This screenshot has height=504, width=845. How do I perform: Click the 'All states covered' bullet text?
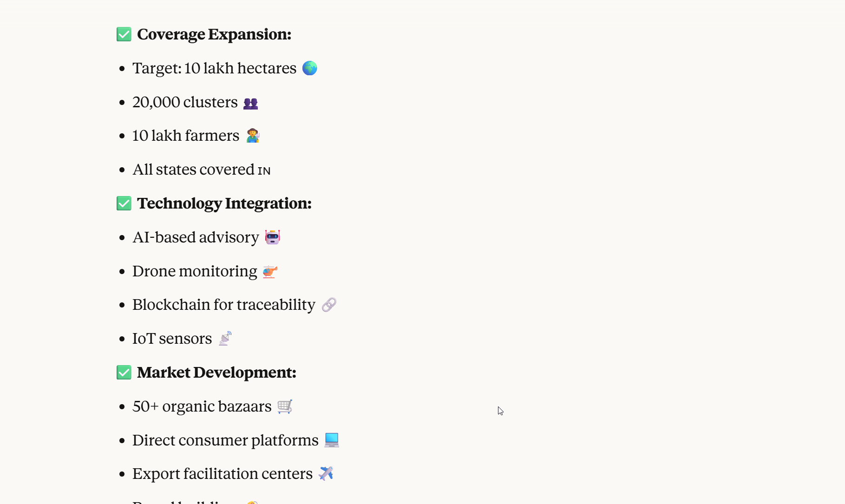coord(193,170)
